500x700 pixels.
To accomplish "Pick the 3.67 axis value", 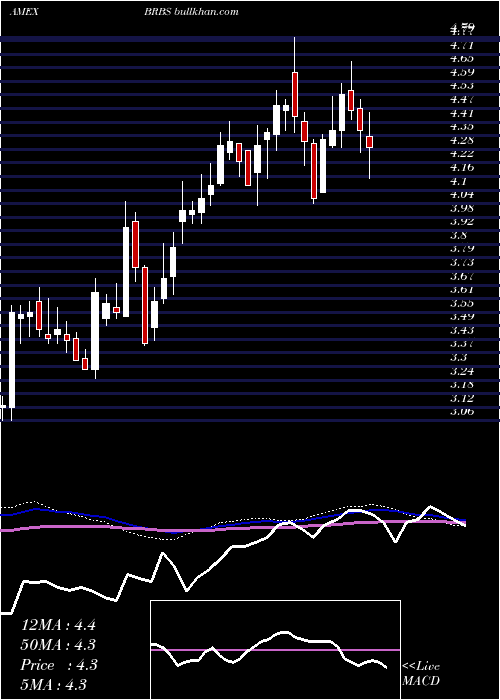I will click(x=462, y=276).
